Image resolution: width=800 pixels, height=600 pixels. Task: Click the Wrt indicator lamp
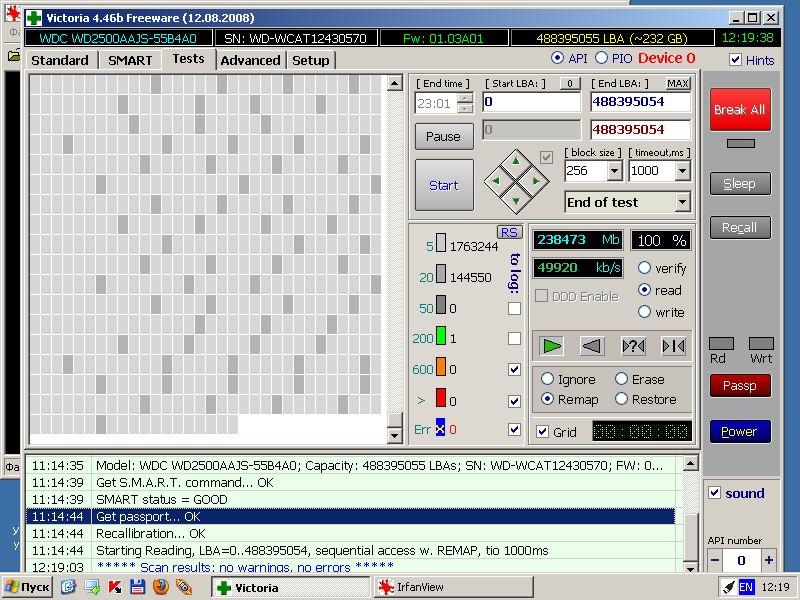(761, 343)
